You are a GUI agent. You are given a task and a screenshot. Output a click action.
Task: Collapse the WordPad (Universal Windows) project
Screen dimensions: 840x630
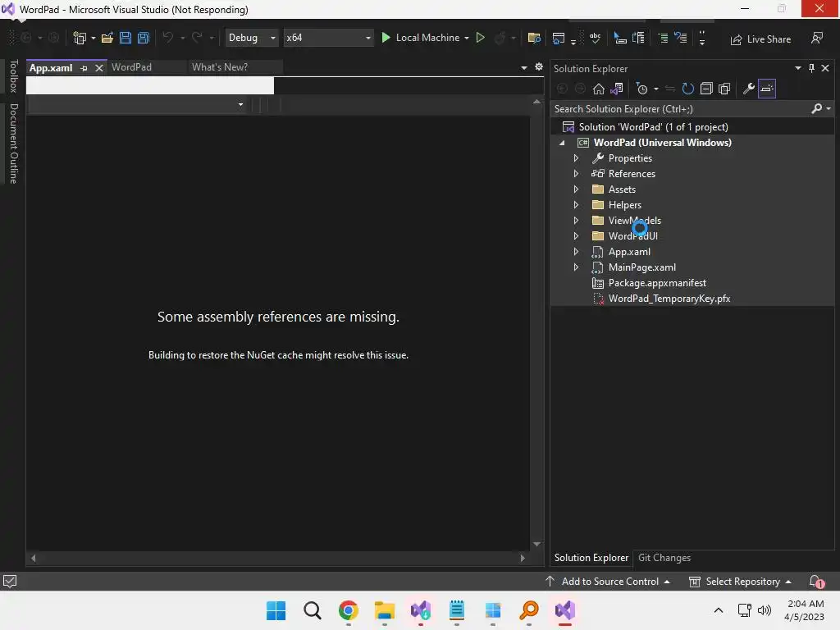point(562,143)
